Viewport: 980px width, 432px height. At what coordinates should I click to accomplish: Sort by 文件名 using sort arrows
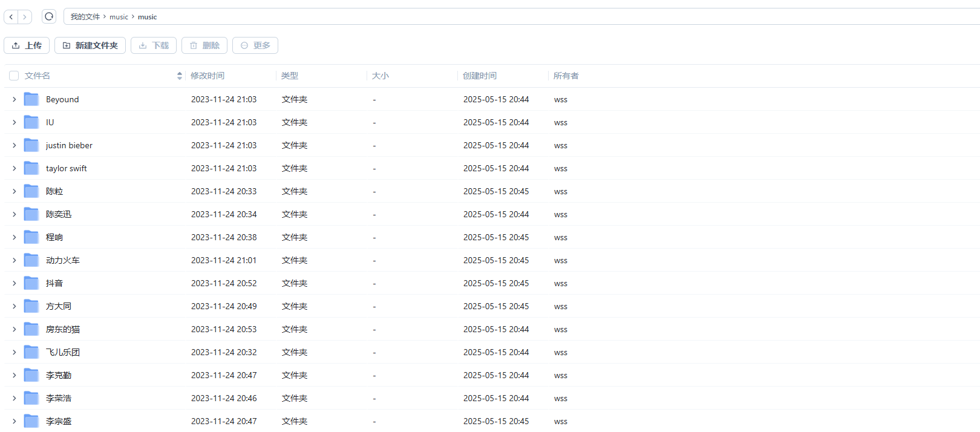[x=179, y=76]
